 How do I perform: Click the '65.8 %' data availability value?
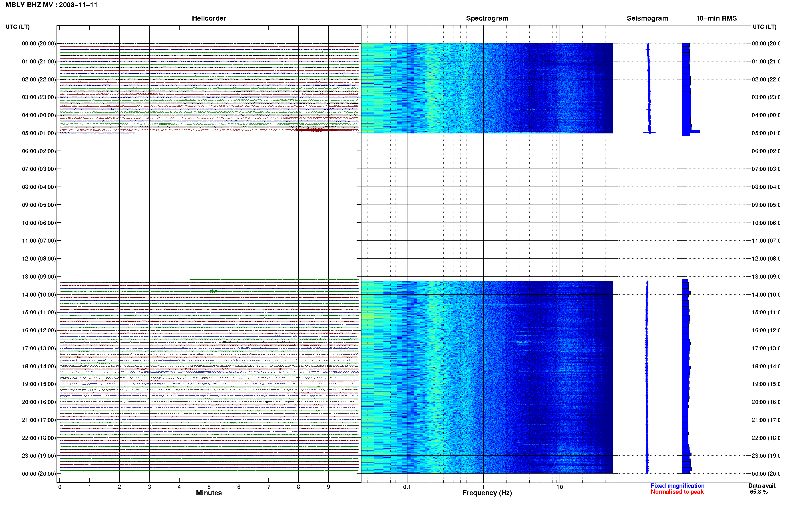[x=759, y=492]
